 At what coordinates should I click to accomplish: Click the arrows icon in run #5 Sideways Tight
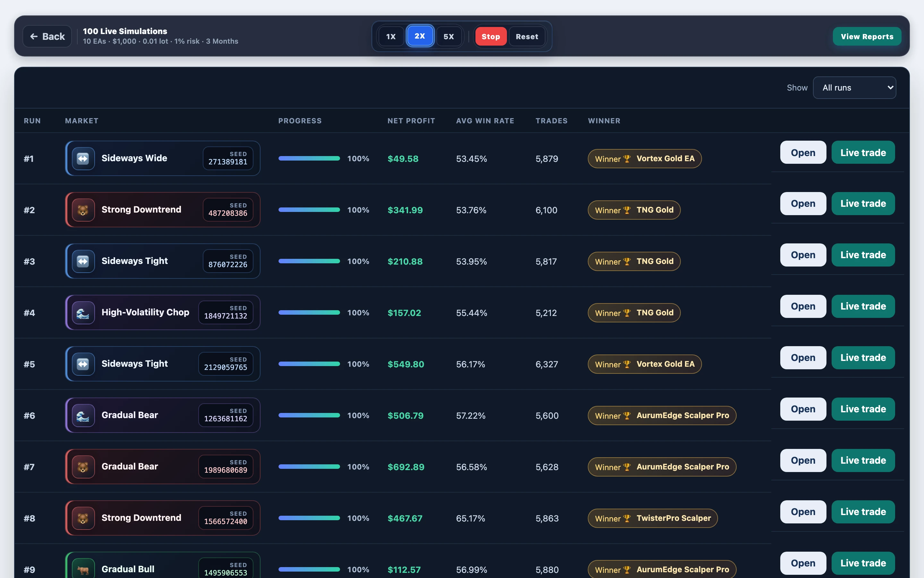pyautogui.click(x=83, y=364)
